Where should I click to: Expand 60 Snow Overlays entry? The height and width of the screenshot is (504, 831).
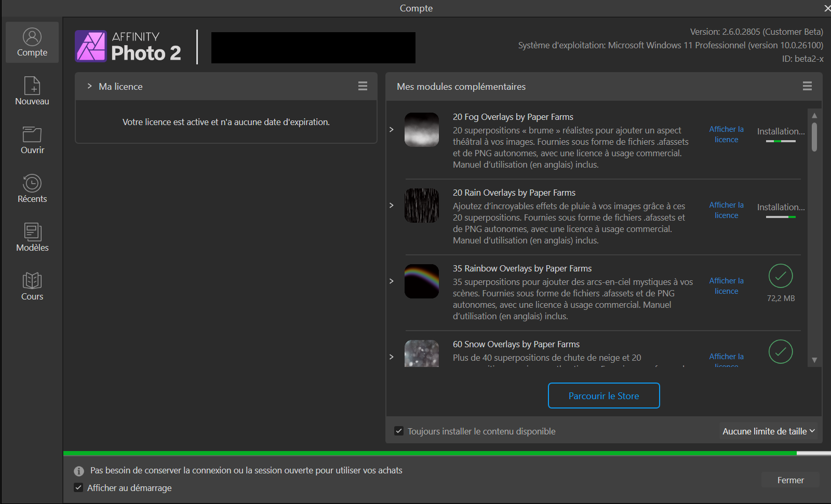[x=392, y=357]
